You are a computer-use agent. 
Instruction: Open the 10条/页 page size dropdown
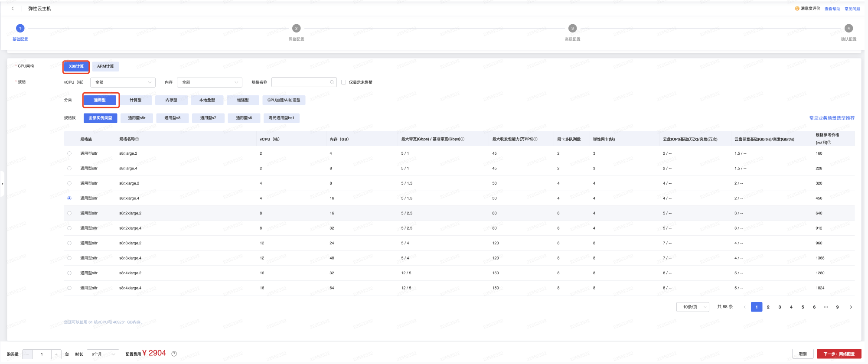pyautogui.click(x=692, y=307)
